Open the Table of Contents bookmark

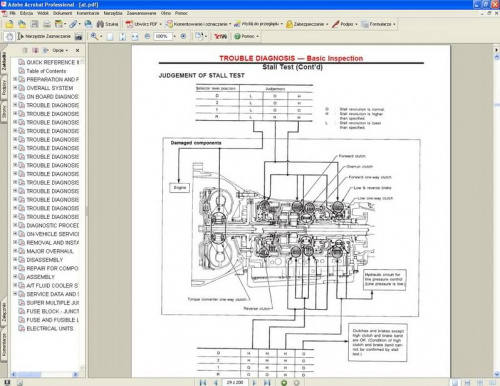click(46, 71)
